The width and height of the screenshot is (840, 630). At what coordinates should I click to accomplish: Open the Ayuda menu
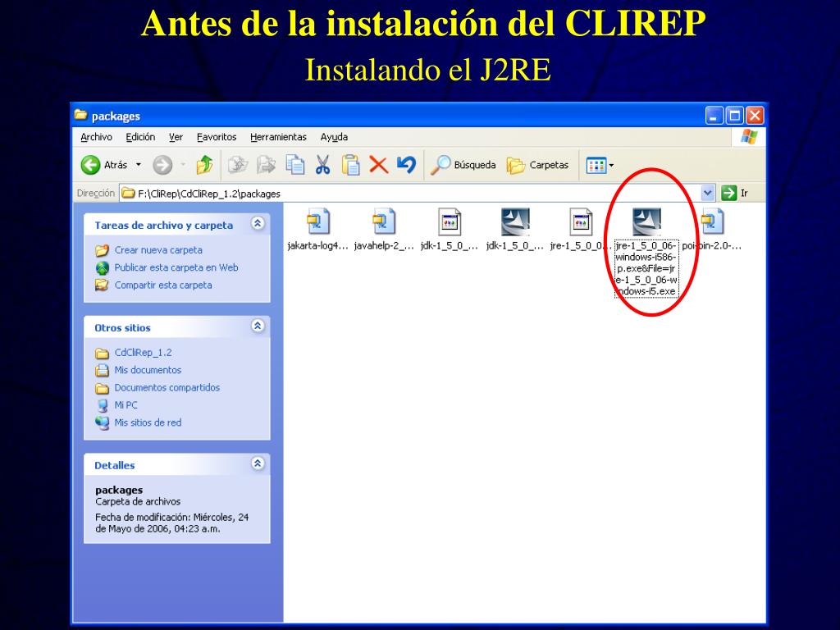(x=335, y=137)
